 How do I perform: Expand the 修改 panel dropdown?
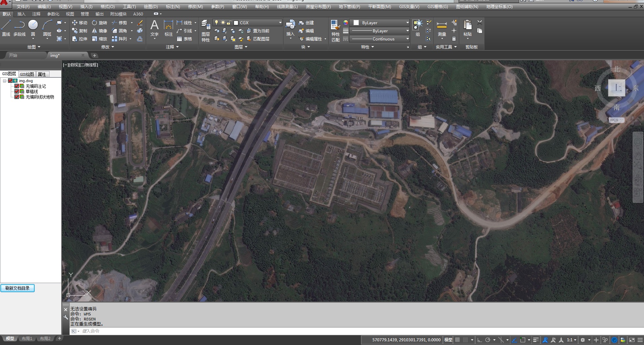pyautogui.click(x=108, y=47)
